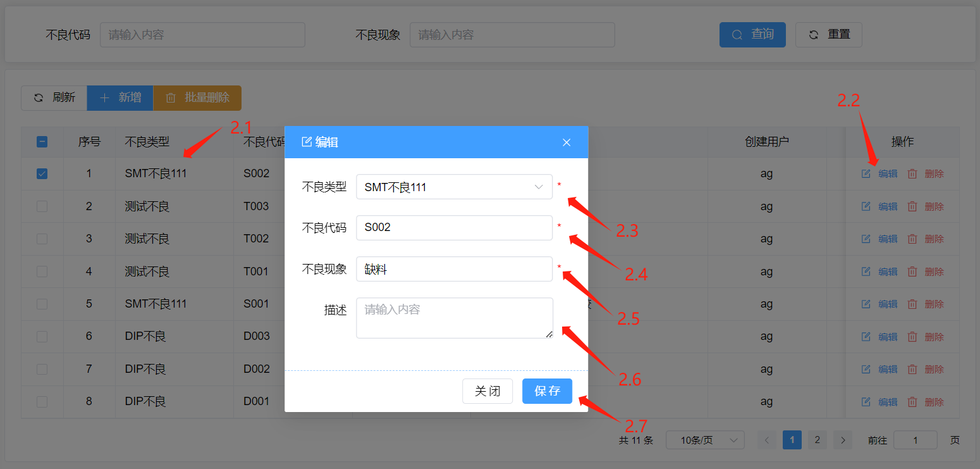Open the 10条/页 page size dropdown
The width and height of the screenshot is (980, 469).
click(x=704, y=440)
